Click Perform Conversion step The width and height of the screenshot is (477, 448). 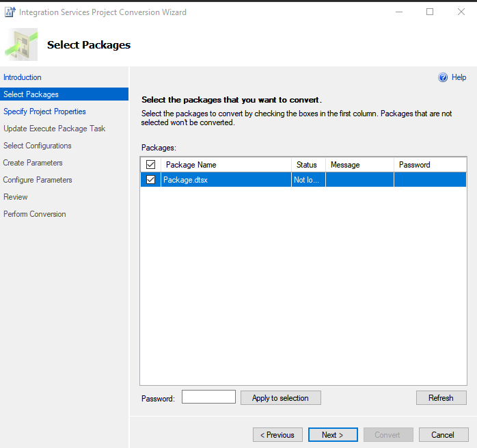point(34,214)
